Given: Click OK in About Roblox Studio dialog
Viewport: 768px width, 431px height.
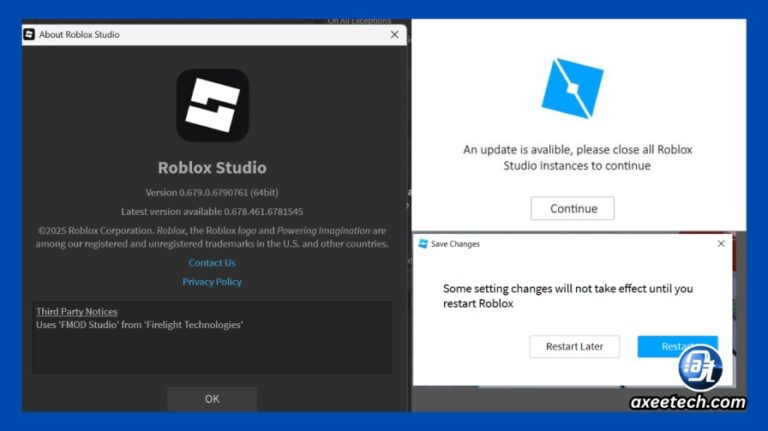Looking at the screenshot, I should tap(212, 399).
